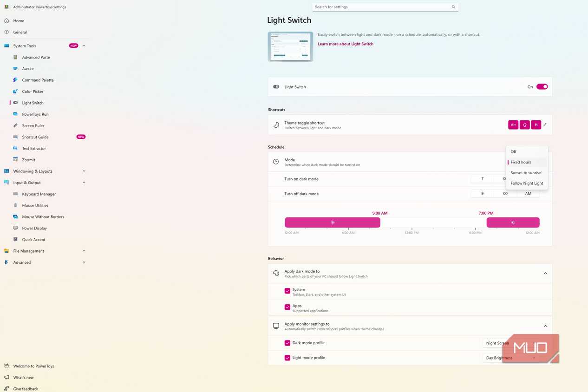Click AM field for Turn off dark mode

[528, 194]
